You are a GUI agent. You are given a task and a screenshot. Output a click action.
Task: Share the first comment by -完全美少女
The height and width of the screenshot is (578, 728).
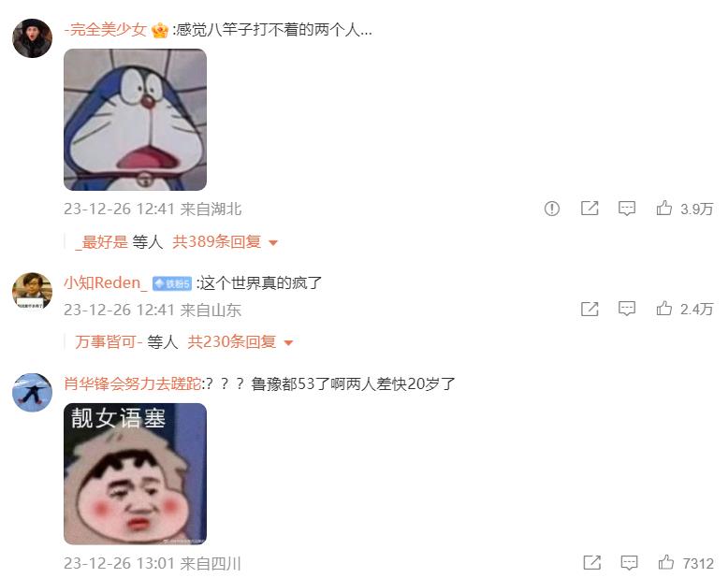pos(590,209)
